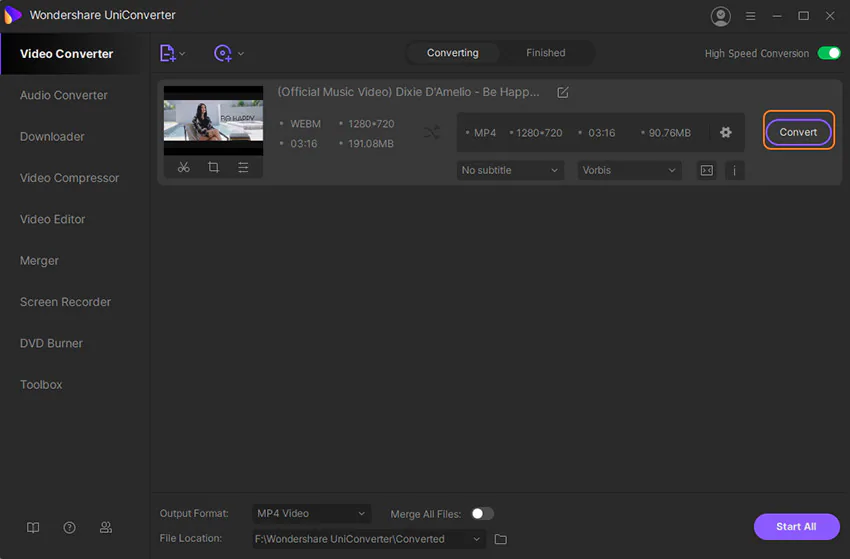The width and height of the screenshot is (850, 559).
Task: Open the user guide book icon
Action: click(x=33, y=528)
